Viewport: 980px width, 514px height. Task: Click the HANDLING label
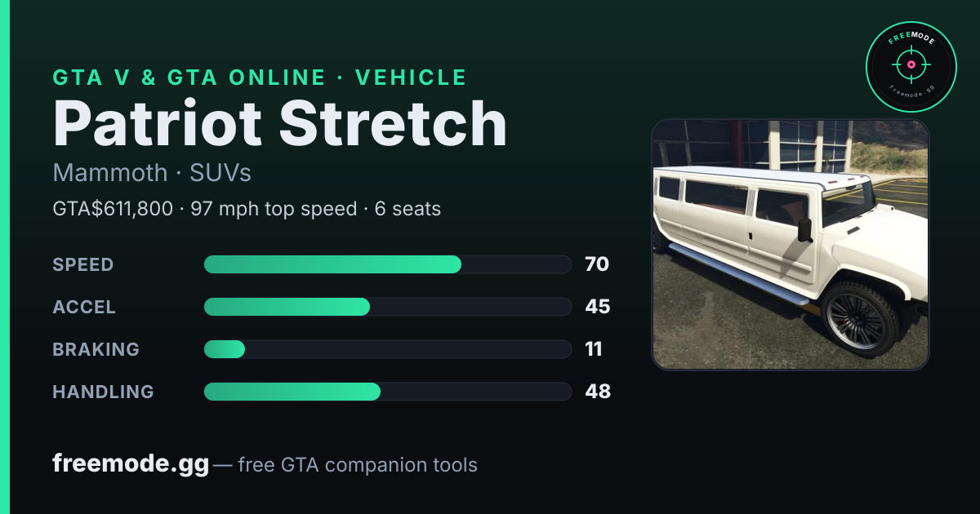tap(103, 392)
